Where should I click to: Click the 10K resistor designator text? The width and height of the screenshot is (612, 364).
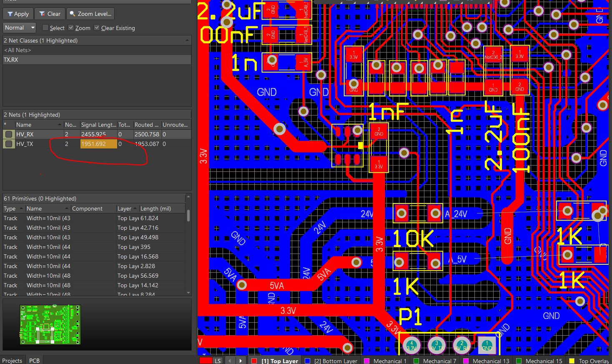[x=413, y=239]
